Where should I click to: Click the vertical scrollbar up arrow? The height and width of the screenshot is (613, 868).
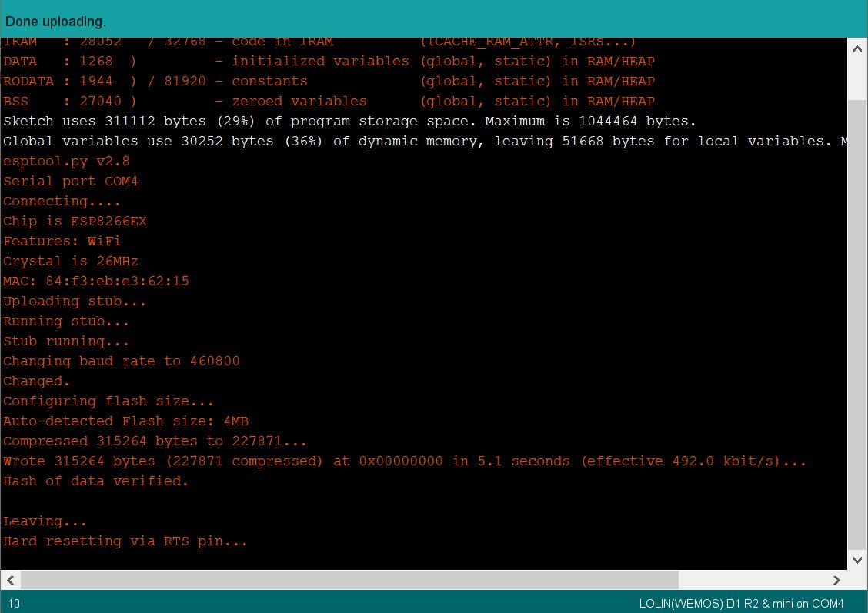coord(856,48)
